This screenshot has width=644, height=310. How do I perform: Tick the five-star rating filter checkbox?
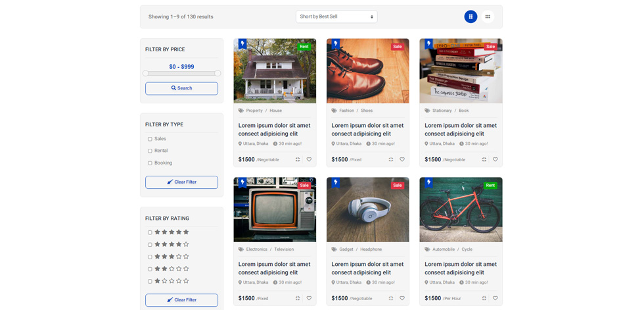coord(150,232)
